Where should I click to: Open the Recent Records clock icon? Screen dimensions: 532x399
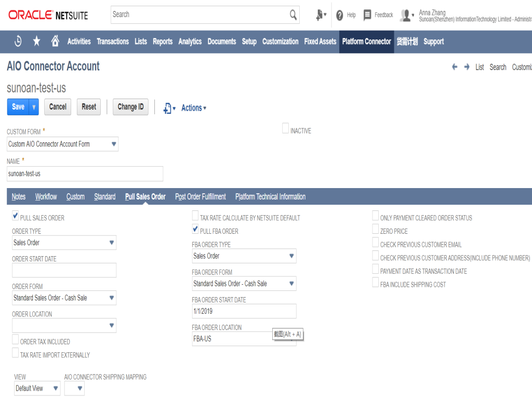[18, 42]
